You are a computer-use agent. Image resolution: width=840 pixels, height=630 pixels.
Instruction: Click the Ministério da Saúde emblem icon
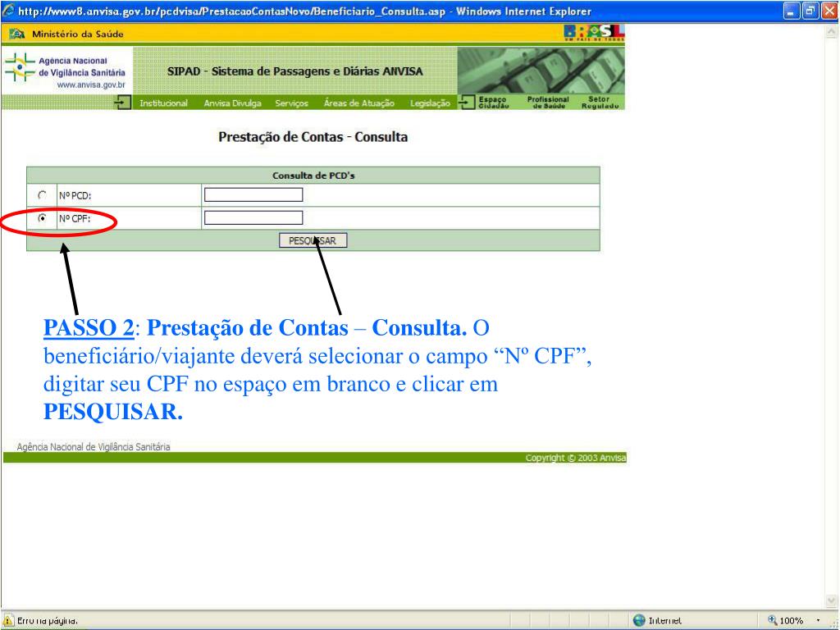[x=17, y=34]
